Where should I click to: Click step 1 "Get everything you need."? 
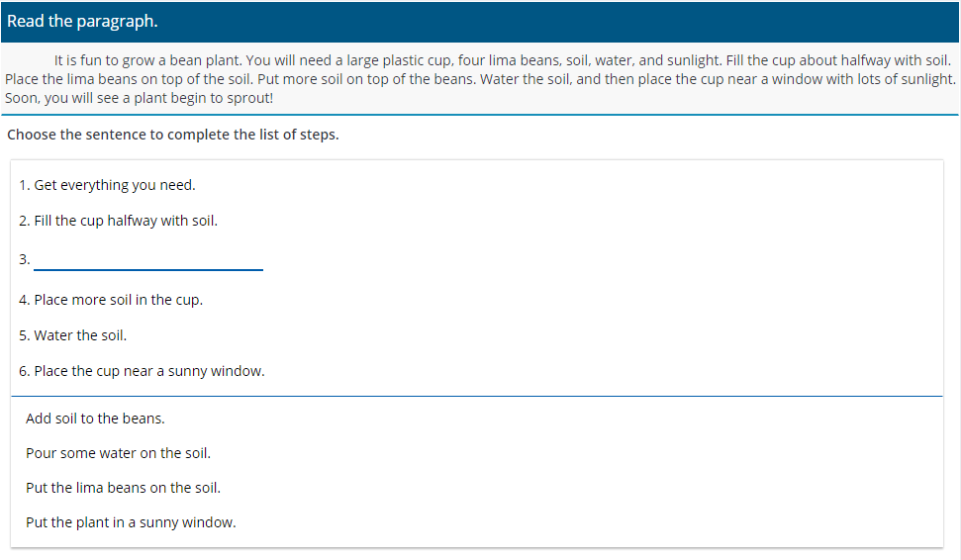[x=107, y=185]
